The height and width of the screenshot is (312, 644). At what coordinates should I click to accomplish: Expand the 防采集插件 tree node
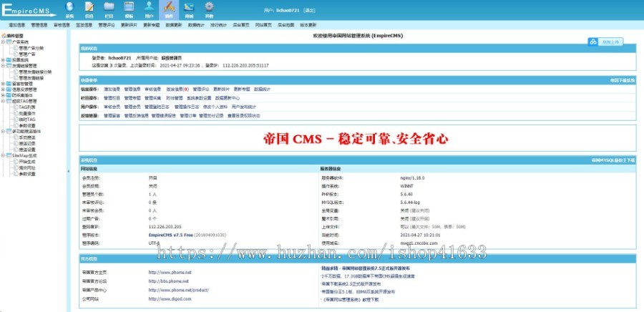pyautogui.click(x=4, y=95)
